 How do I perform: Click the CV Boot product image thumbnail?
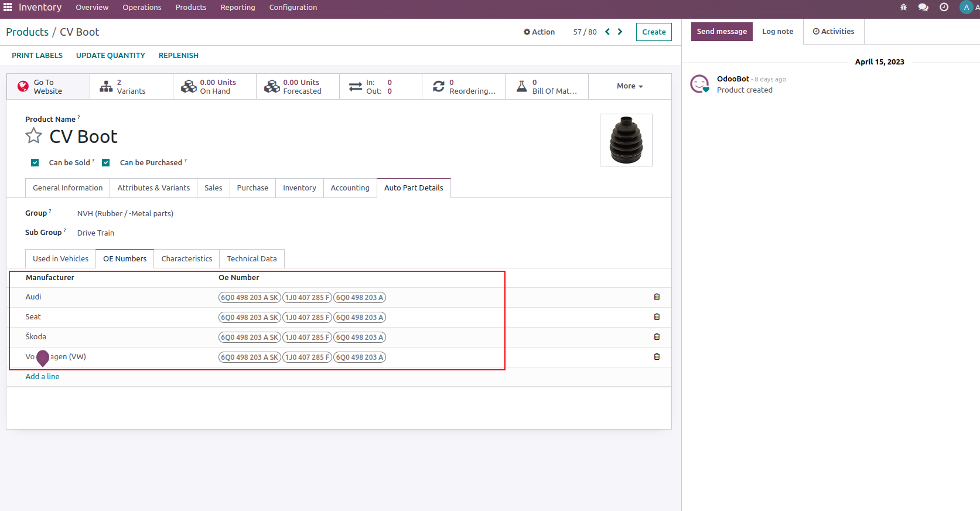[x=626, y=140]
